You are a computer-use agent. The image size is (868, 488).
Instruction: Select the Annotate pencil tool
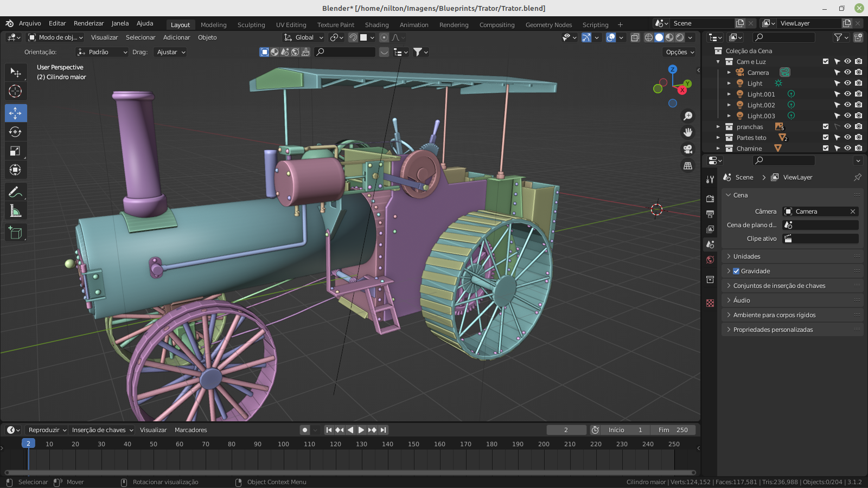(x=15, y=192)
